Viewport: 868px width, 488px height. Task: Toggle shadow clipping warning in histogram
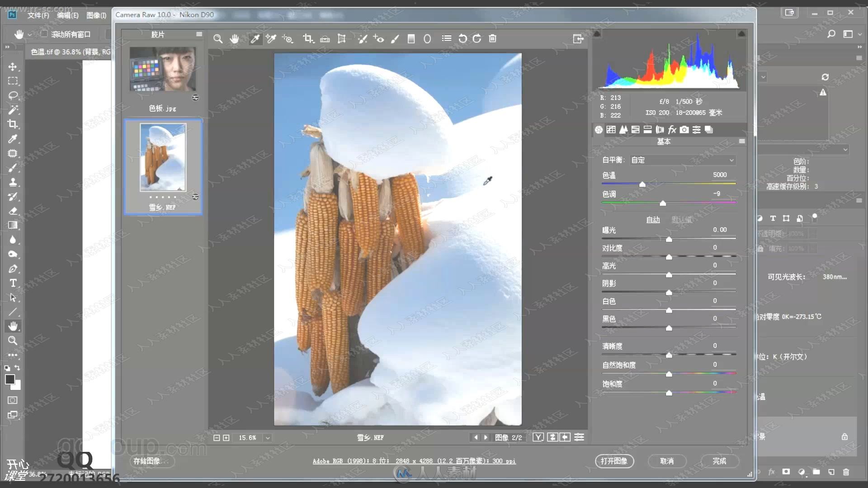click(597, 34)
